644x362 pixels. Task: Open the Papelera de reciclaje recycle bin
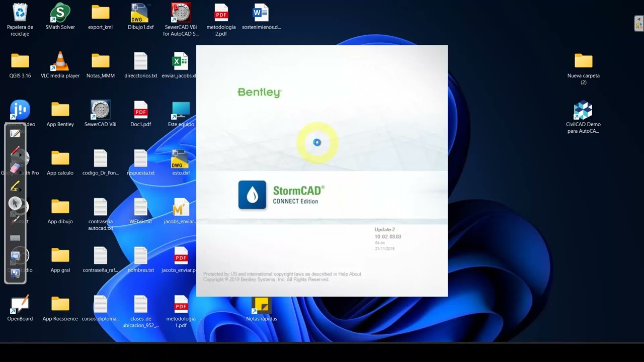click(x=20, y=20)
